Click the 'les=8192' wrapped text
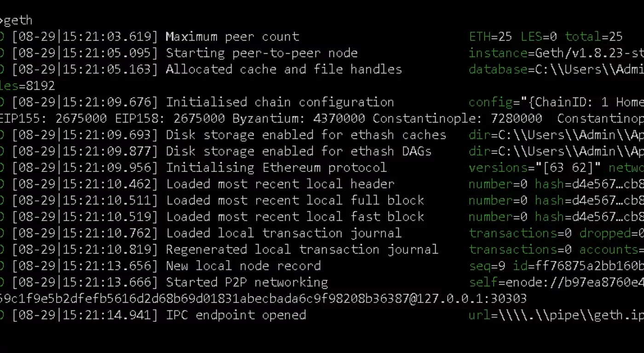This screenshot has height=353, width=644. (x=28, y=86)
